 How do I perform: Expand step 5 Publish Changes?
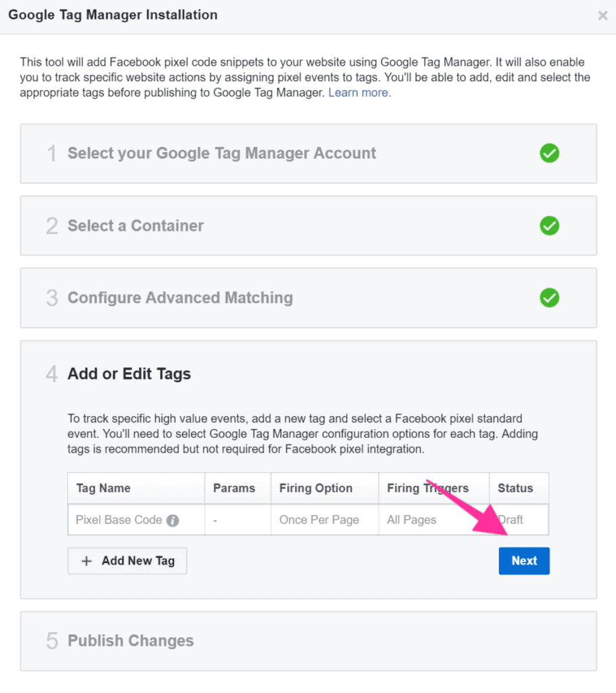pos(308,642)
